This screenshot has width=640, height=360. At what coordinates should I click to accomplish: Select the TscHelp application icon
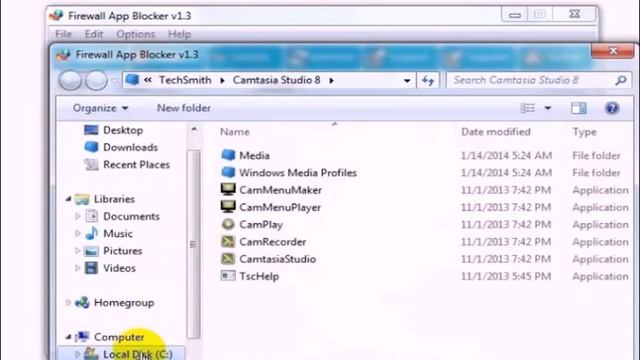pyautogui.click(x=228, y=276)
